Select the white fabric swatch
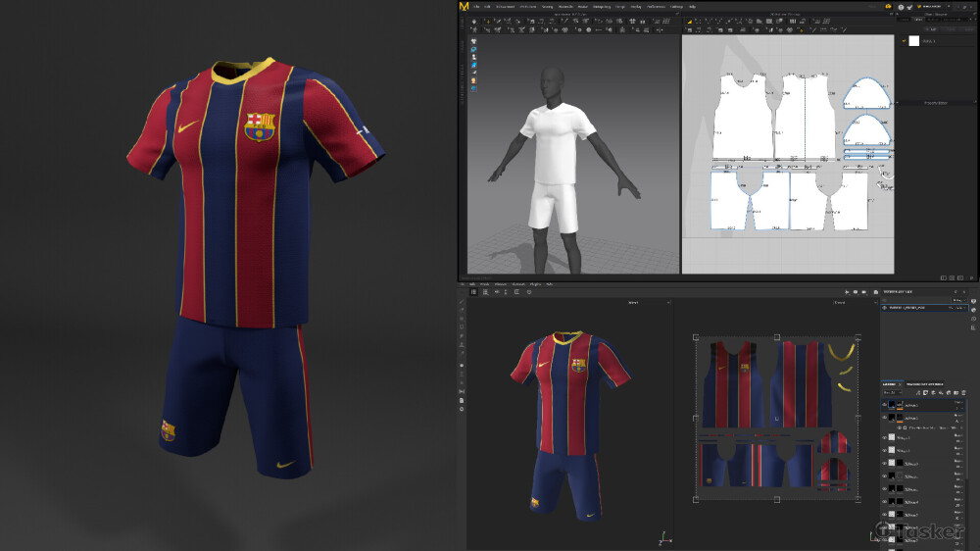Image resolution: width=980 pixels, height=551 pixels. 913,41
